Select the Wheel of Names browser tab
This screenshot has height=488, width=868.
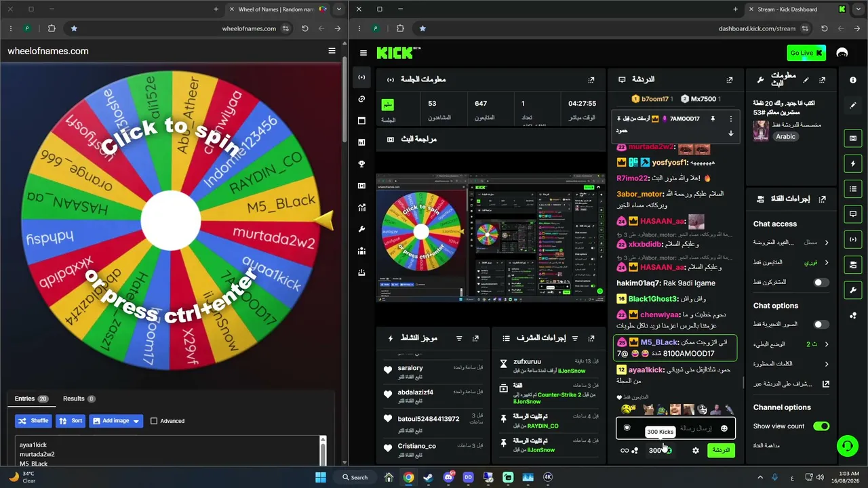coord(277,9)
